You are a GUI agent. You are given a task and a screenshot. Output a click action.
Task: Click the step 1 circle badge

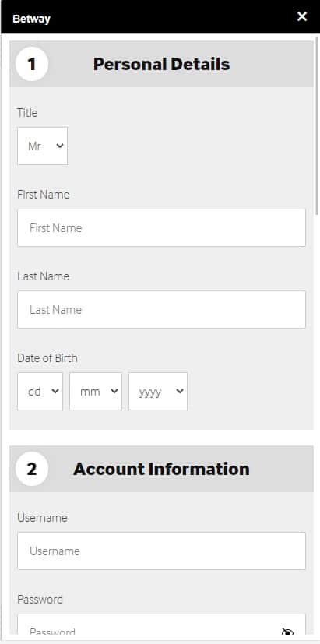pyautogui.click(x=32, y=64)
